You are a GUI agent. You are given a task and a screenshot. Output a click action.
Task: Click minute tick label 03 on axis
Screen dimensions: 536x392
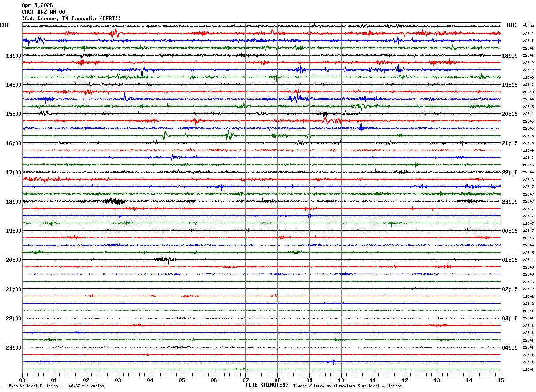click(x=118, y=380)
